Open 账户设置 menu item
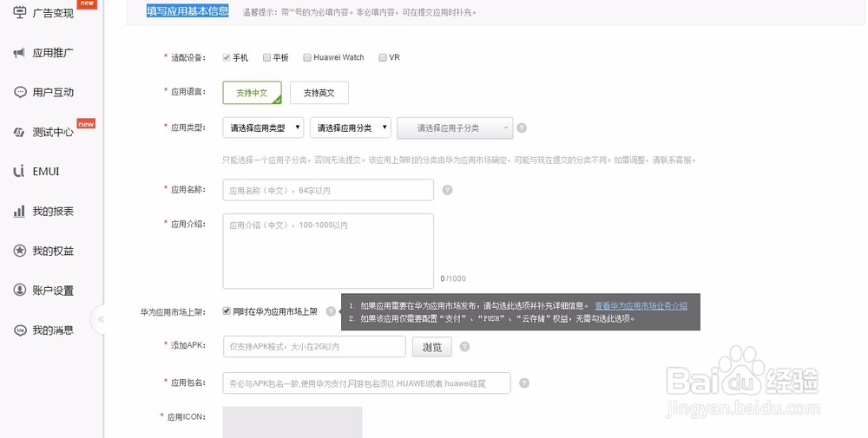 tap(53, 291)
